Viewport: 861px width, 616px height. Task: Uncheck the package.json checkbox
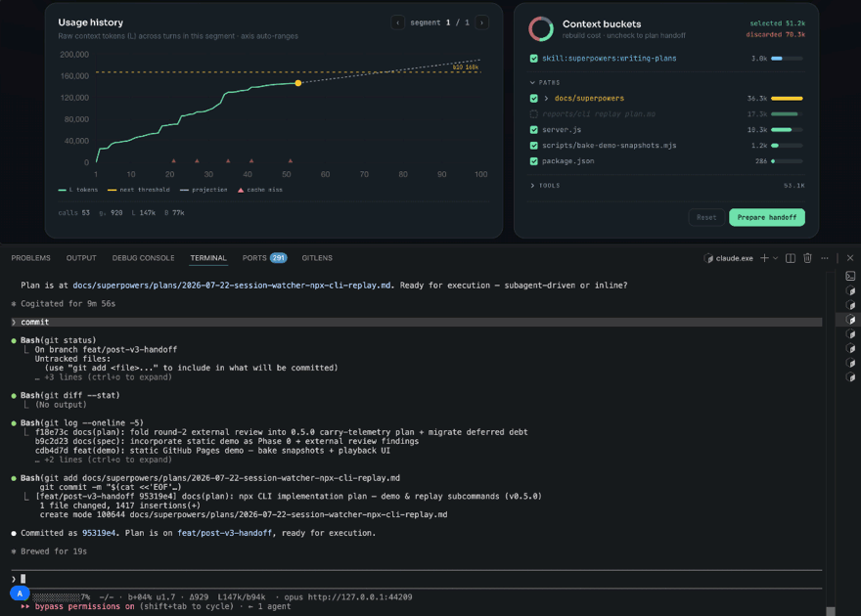[534, 161]
